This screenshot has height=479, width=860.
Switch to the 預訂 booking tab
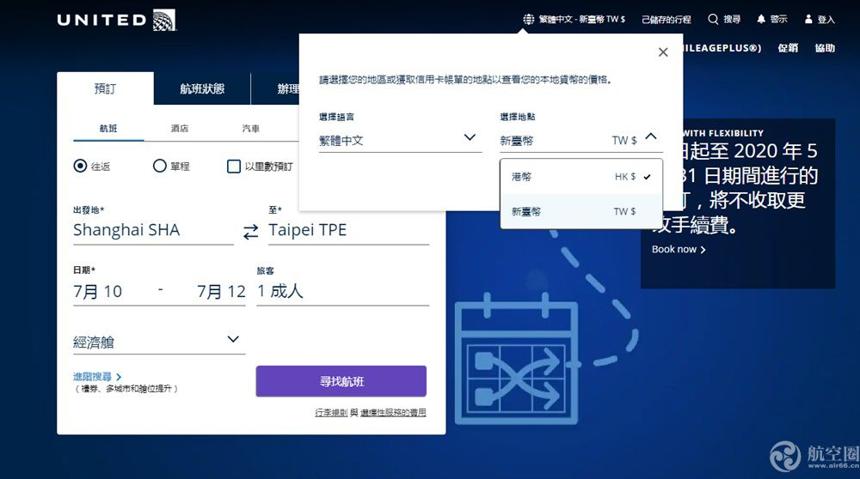coord(105,89)
